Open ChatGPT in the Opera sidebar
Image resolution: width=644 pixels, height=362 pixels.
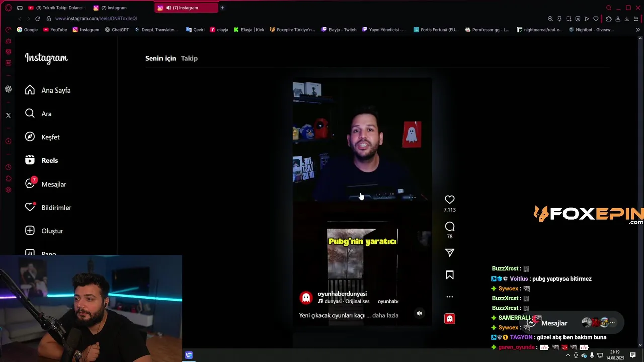[x=8, y=89]
